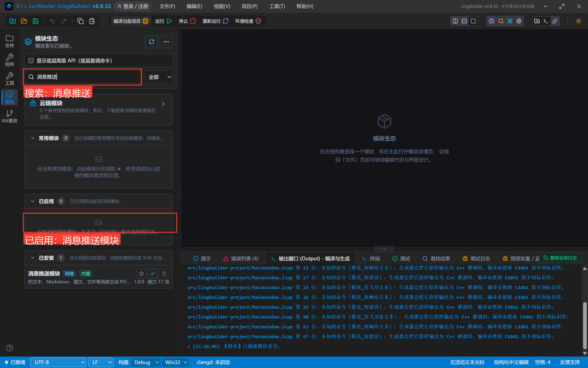Collapse the 常用模块 section

[x=32, y=138]
